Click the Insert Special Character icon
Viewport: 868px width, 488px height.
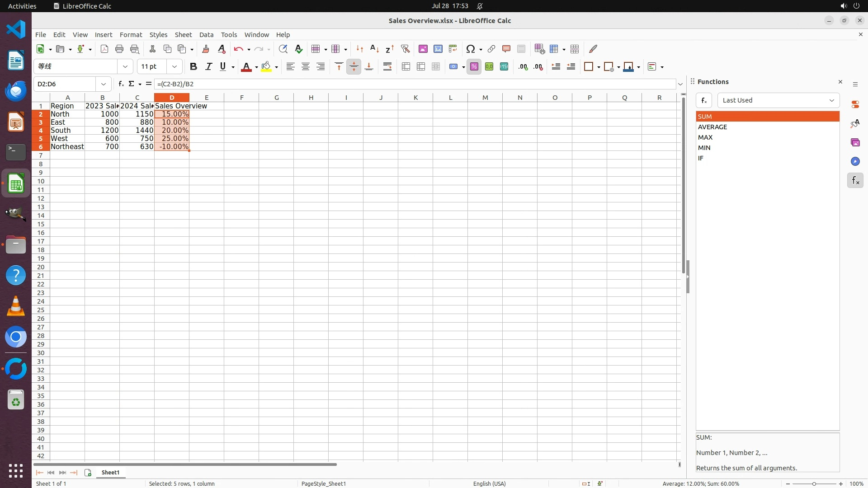point(470,49)
